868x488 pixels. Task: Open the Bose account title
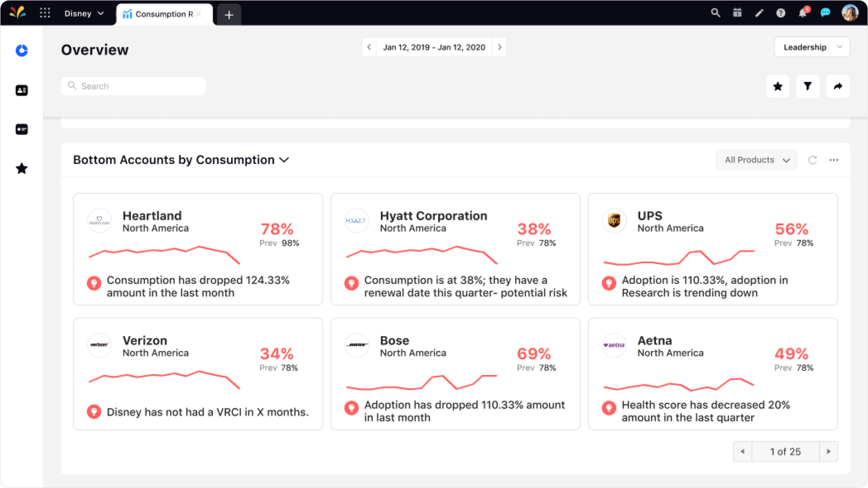coord(394,340)
